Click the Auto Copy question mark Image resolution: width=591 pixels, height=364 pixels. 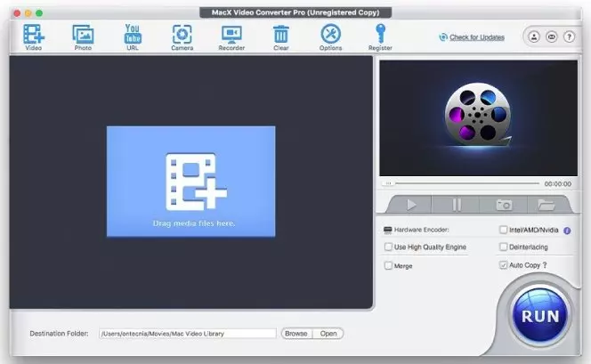coord(545,265)
